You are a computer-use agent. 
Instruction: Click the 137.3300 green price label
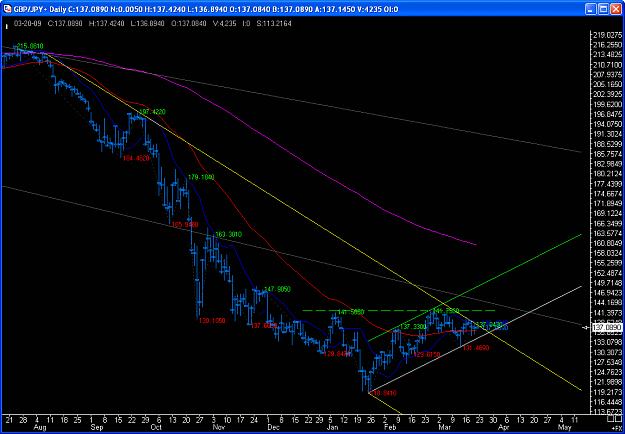point(414,327)
